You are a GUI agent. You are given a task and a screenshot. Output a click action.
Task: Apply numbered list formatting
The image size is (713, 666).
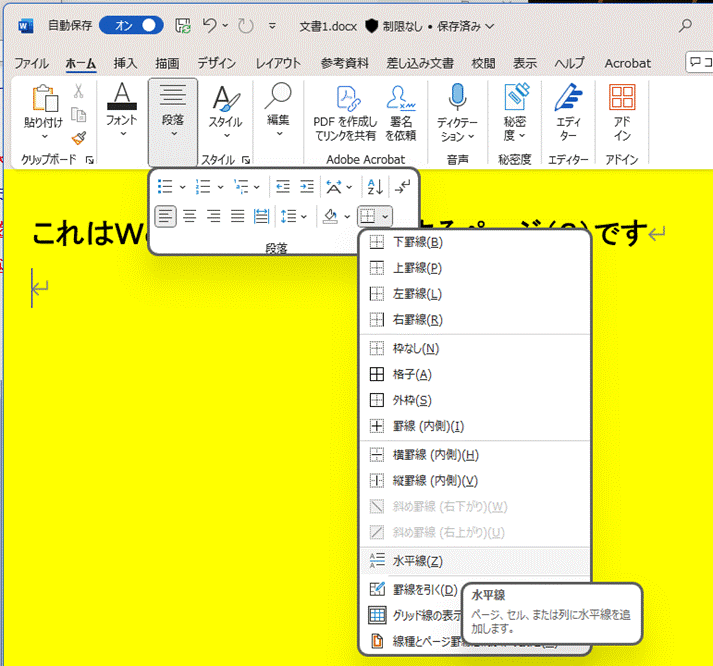pyautogui.click(x=203, y=187)
